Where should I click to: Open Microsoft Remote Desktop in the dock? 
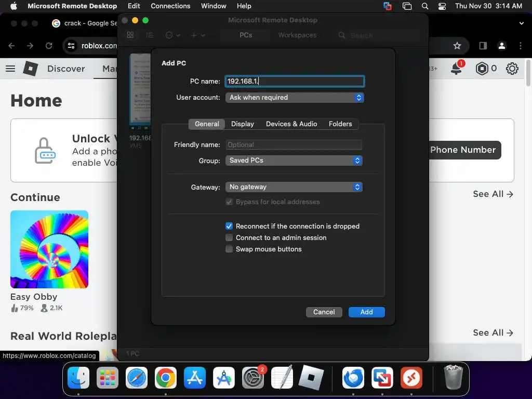411,378
